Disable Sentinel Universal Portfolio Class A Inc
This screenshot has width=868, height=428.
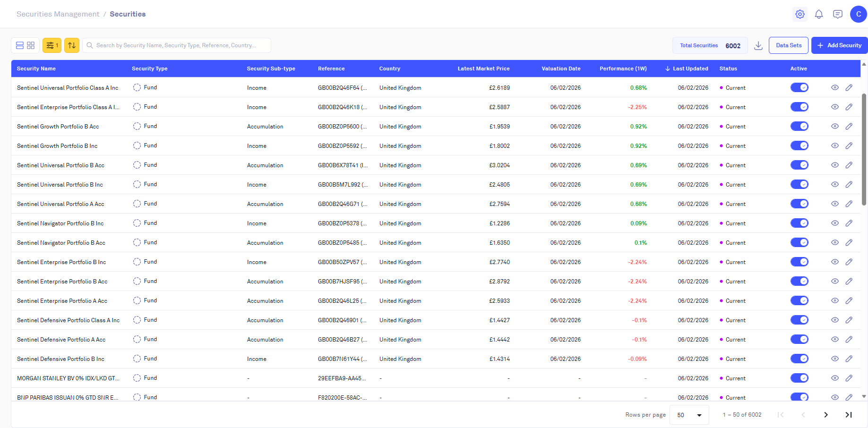pyautogui.click(x=799, y=87)
